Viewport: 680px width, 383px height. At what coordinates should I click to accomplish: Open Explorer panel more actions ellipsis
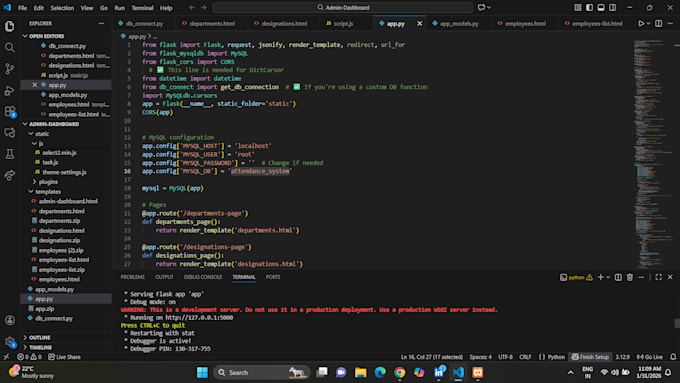click(x=101, y=23)
